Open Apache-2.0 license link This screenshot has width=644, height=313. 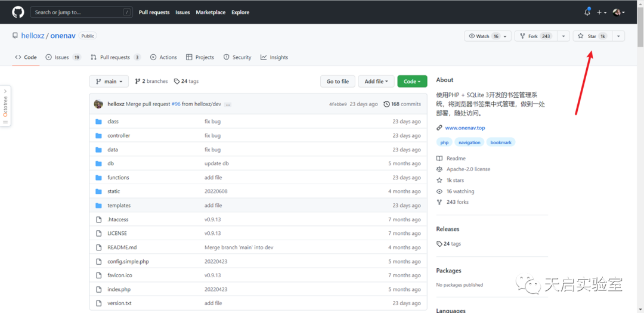click(x=463, y=169)
